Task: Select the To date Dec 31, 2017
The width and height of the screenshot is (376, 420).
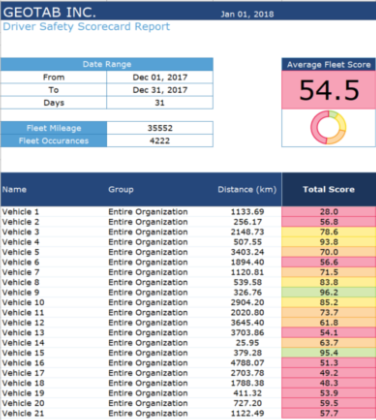Action: 160,90
